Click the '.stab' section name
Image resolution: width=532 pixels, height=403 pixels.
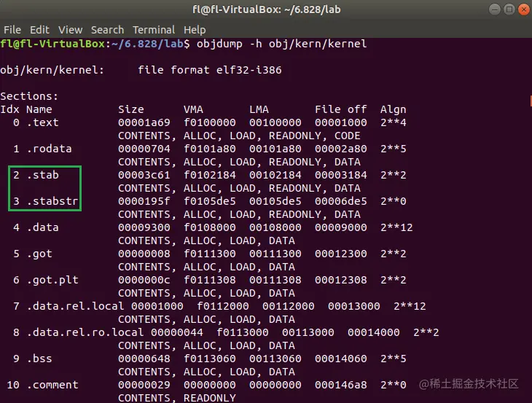pyautogui.click(x=42, y=175)
